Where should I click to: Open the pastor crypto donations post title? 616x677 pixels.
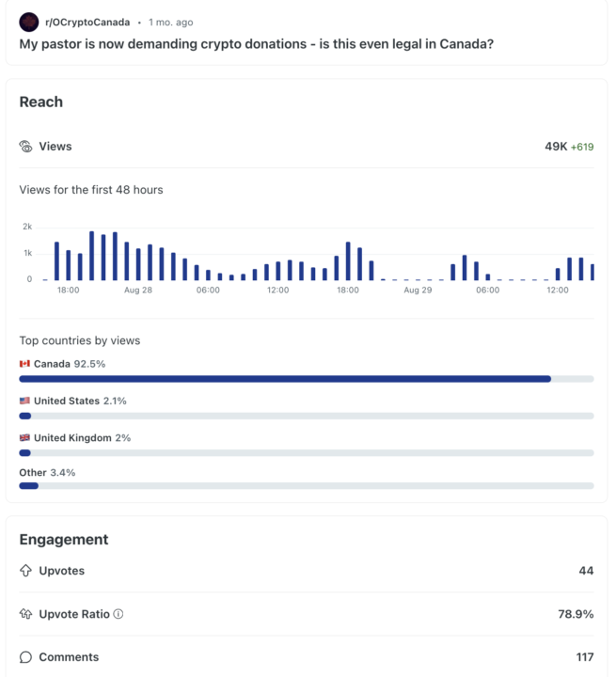pyautogui.click(x=257, y=43)
